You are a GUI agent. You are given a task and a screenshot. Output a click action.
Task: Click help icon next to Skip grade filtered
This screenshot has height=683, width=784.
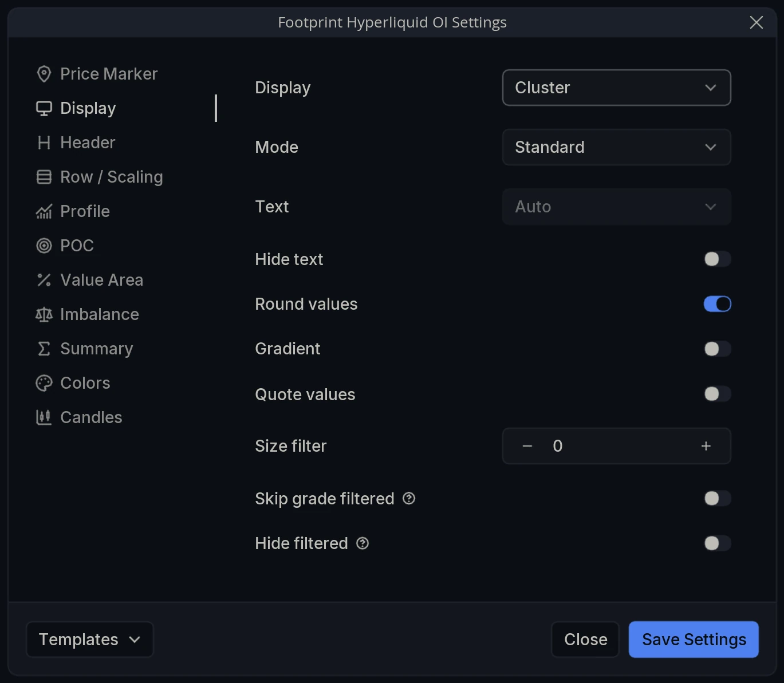click(409, 499)
